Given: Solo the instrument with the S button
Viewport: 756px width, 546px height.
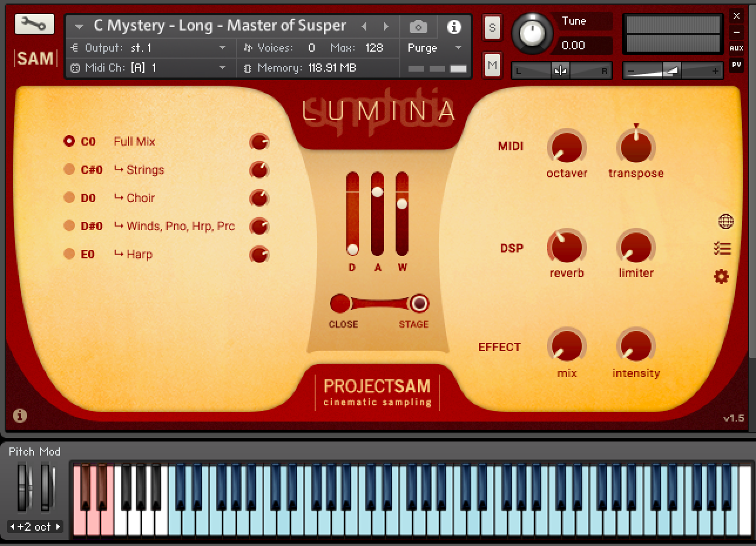Looking at the screenshot, I should point(492,27).
